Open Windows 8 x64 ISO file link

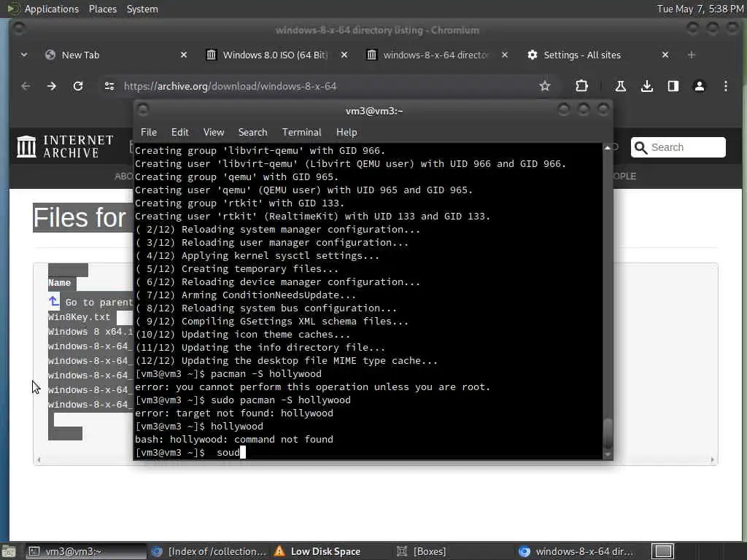pos(90,332)
